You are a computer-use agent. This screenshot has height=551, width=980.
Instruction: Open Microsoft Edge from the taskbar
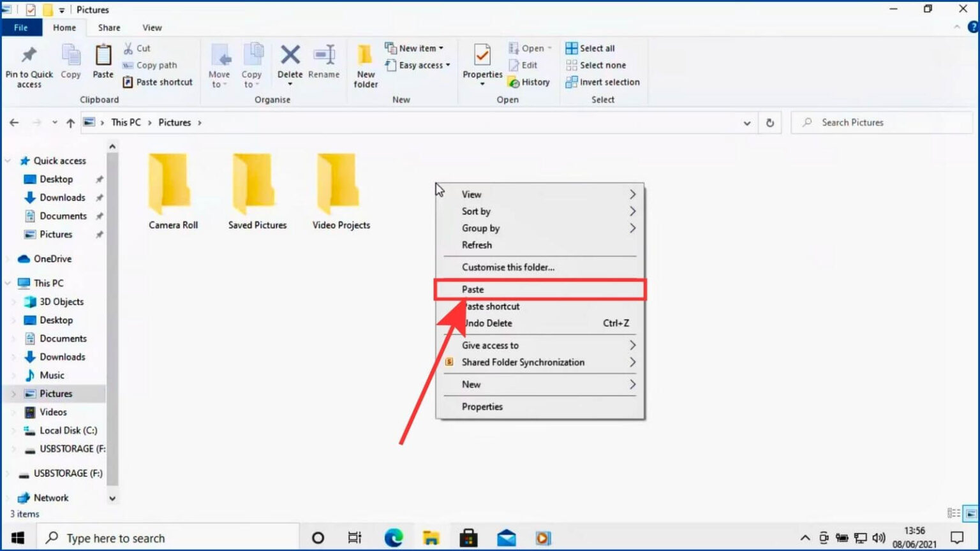[394, 537]
